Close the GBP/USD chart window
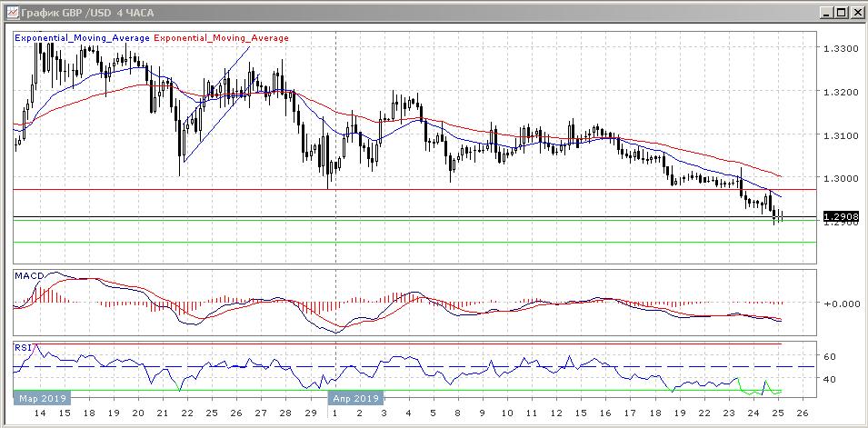Viewport: 868px width, 428px height. (856, 12)
